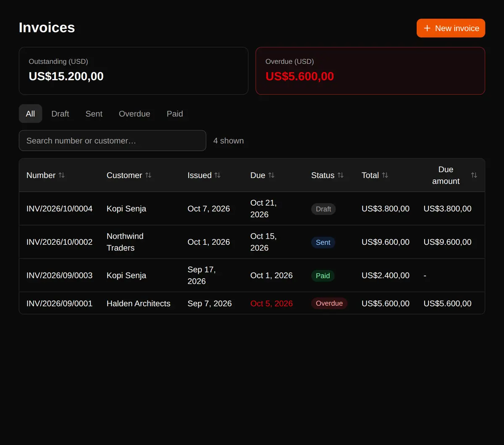Click invoice INV/2026/09/0001
The image size is (504, 445).
[59, 303]
